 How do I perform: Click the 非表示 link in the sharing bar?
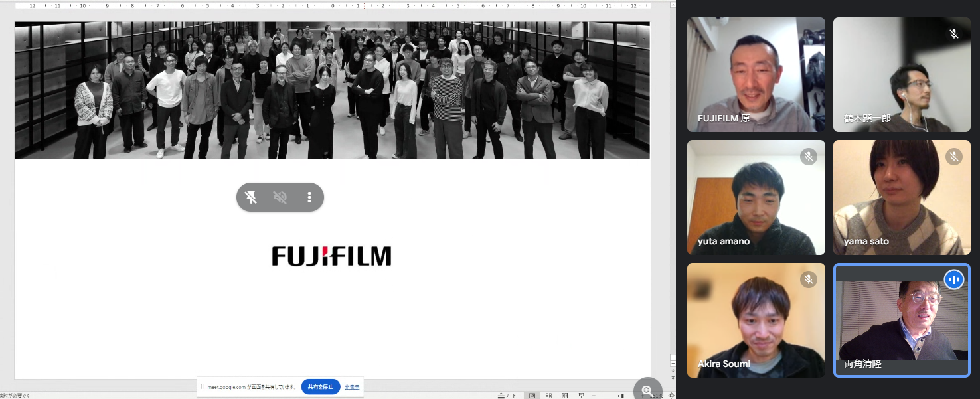pyautogui.click(x=352, y=386)
